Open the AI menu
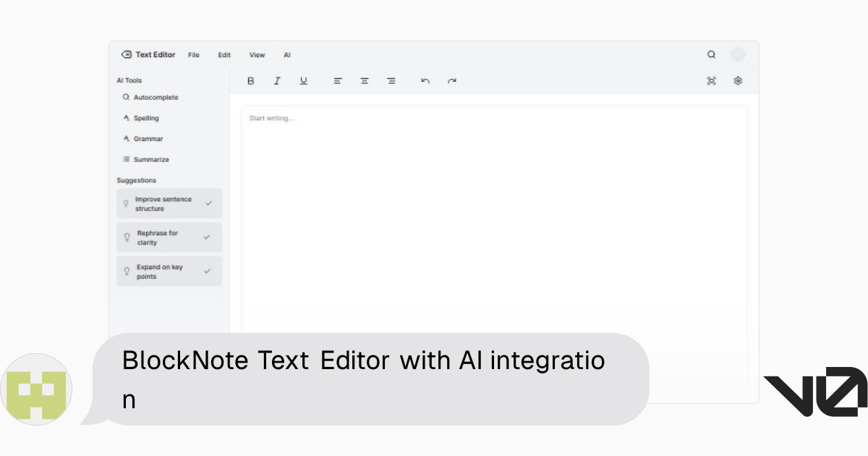The image size is (868, 456). click(287, 55)
